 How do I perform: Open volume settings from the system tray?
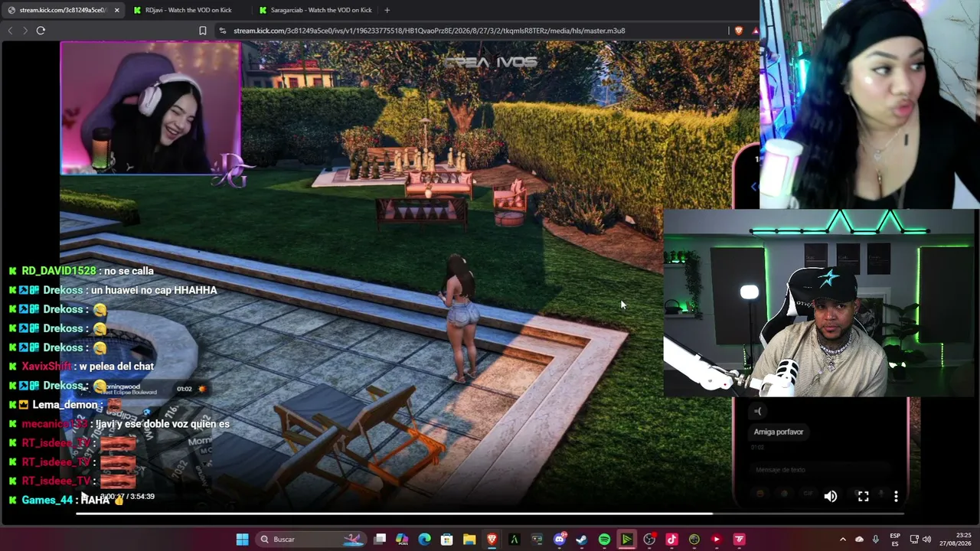tap(926, 540)
